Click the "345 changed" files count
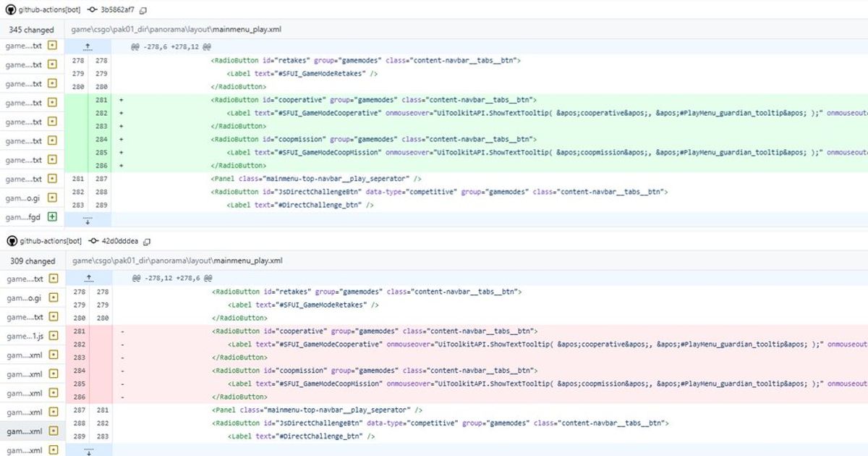Screen dimensions: 868x456 tap(31, 30)
